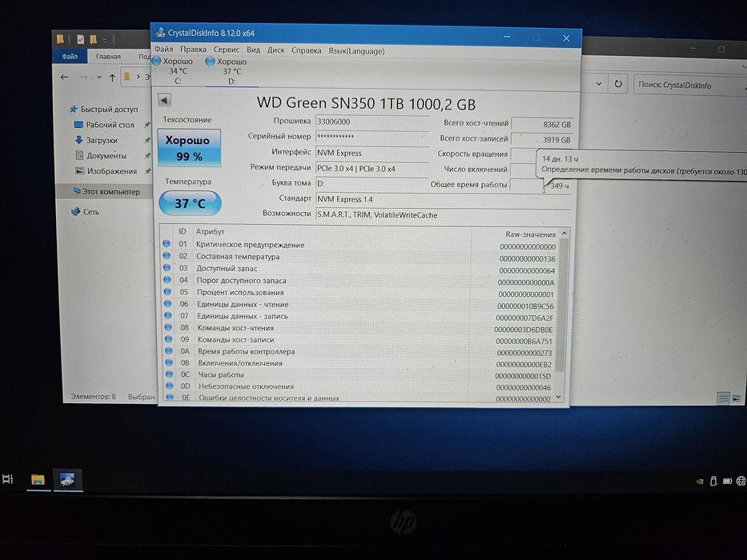
Task: Click the 37 °C temperature button
Action: pyautogui.click(x=190, y=203)
